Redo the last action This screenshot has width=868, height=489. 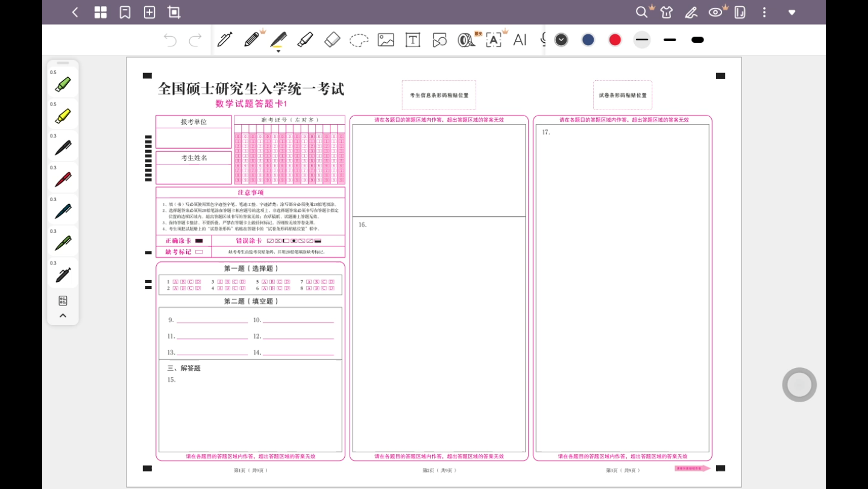[195, 40]
